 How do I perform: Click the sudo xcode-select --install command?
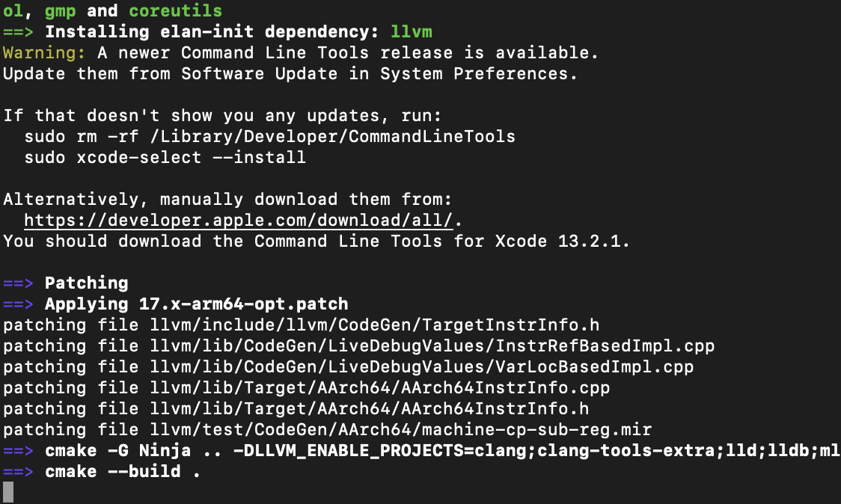click(165, 158)
